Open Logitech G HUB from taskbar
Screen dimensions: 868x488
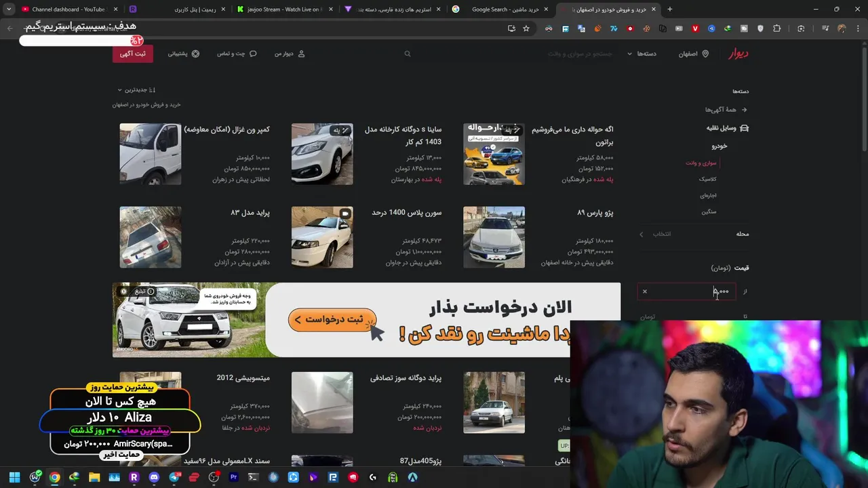point(373,477)
